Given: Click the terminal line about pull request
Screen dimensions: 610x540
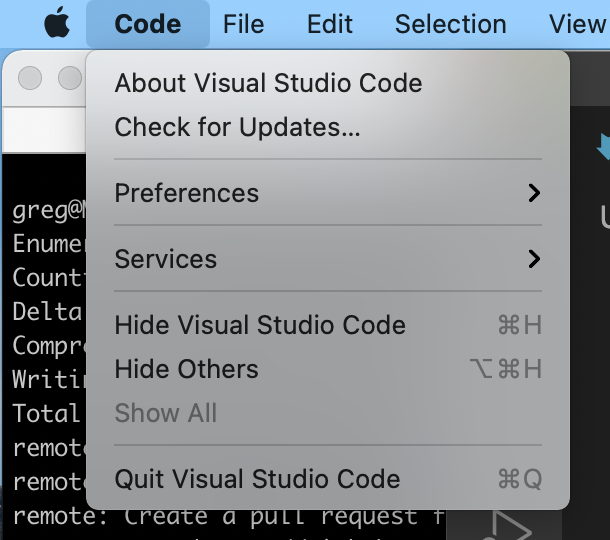Looking at the screenshot, I should [x=228, y=518].
